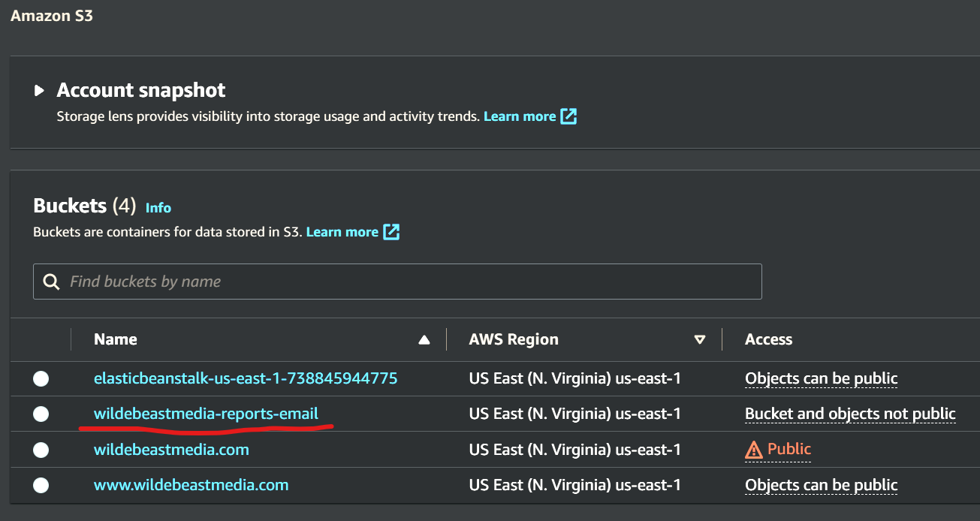Select the wildebeastmedia-reports-email radio button
Image resolution: width=980 pixels, height=521 pixels.
tap(41, 414)
